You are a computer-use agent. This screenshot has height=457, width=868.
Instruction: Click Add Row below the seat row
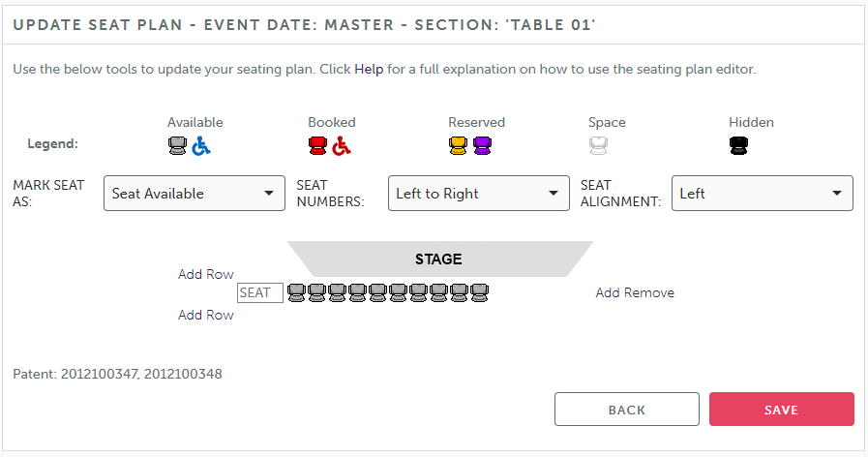(206, 315)
